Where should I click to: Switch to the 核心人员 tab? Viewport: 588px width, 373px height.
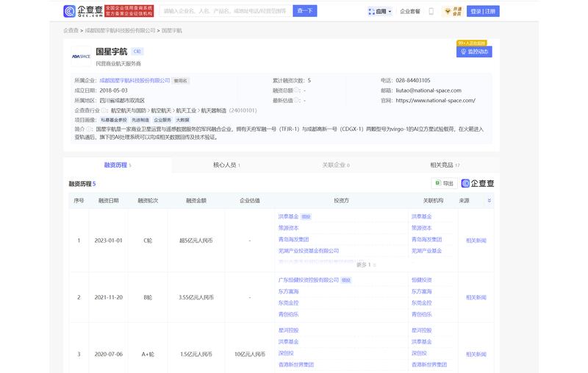click(226, 166)
